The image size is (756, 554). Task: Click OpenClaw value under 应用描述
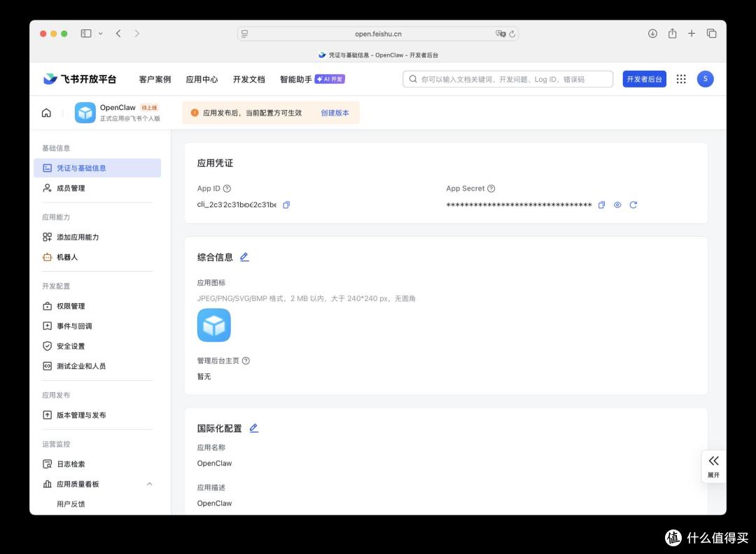click(215, 504)
